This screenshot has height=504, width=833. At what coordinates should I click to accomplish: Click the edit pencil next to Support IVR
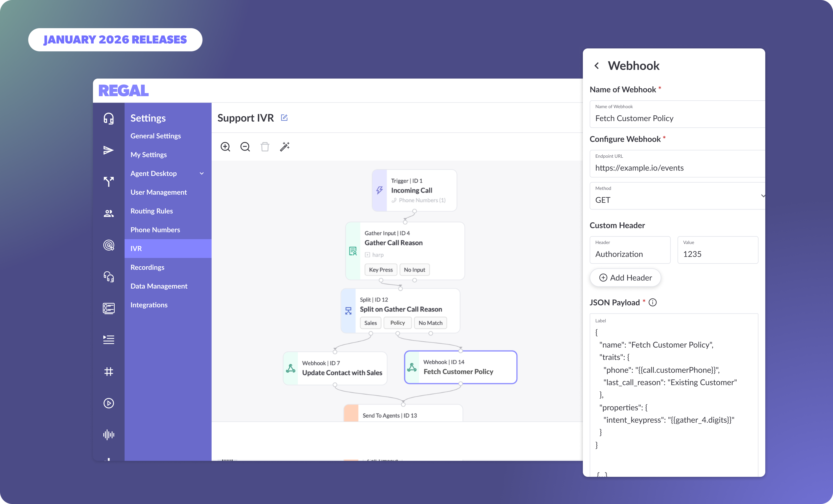[x=284, y=118]
